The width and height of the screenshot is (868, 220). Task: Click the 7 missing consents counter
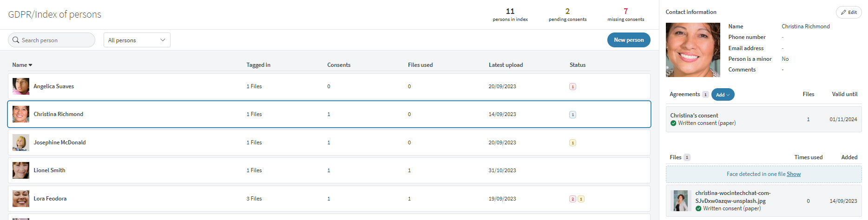[626, 14]
